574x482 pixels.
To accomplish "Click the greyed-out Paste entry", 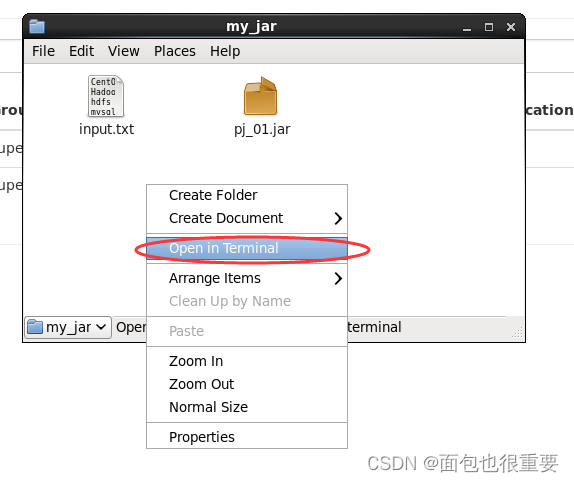I will tap(247, 331).
